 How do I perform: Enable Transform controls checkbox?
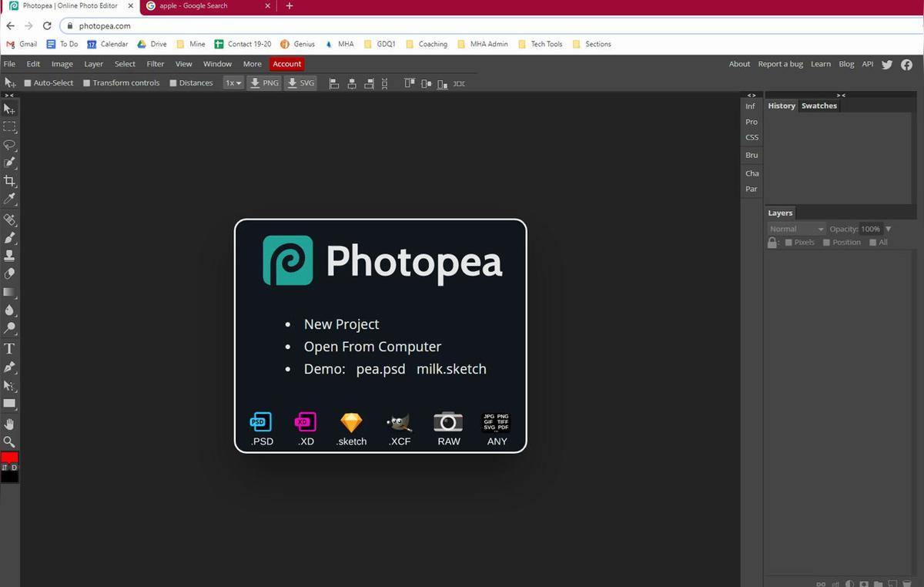[x=87, y=83]
